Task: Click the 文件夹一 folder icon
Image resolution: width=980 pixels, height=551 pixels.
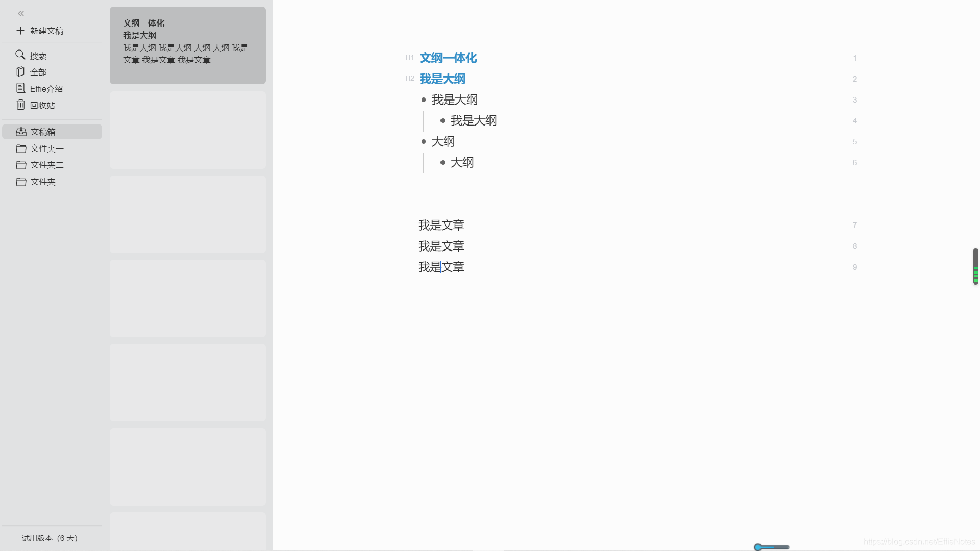Action: [x=21, y=148]
